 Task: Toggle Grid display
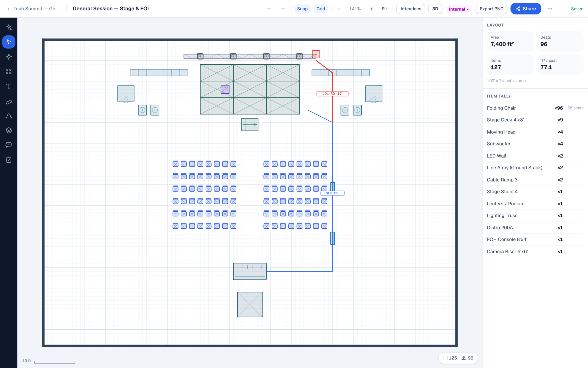tap(321, 9)
